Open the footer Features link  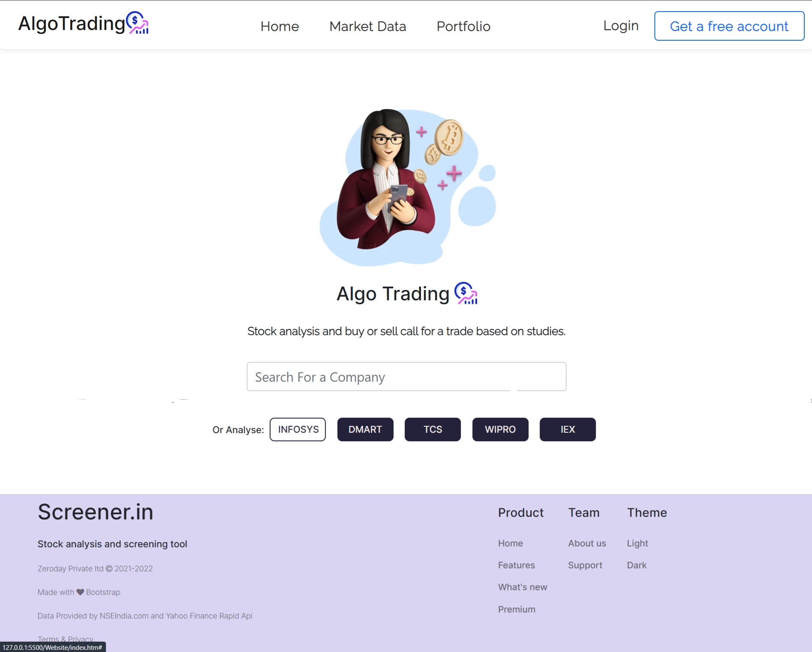click(x=516, y=565)
